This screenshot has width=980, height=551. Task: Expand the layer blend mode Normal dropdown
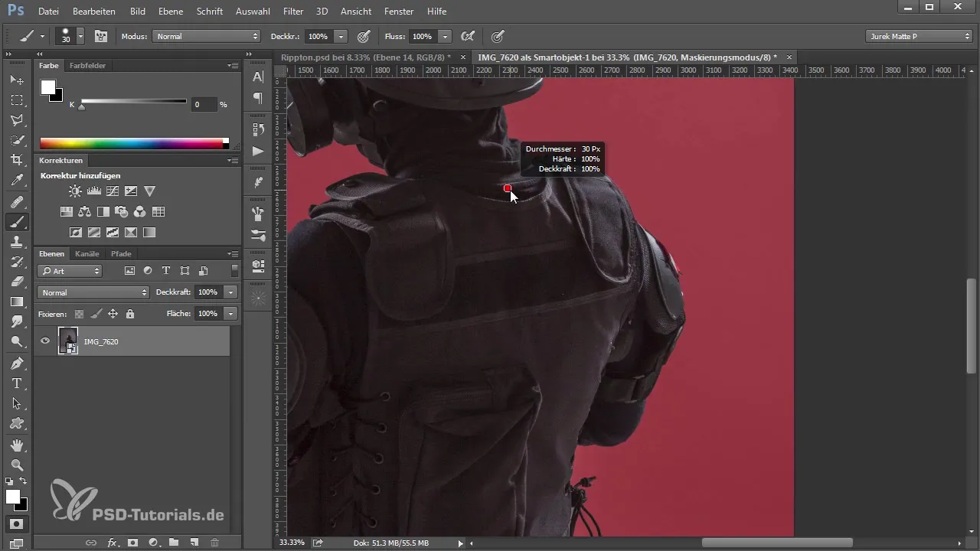pos(93,292)
